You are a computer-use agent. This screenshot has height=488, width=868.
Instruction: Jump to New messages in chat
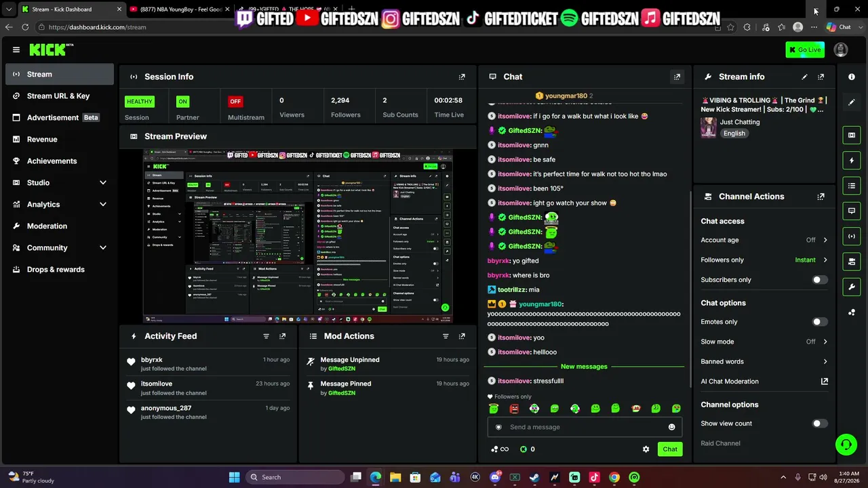coord(584,367)
